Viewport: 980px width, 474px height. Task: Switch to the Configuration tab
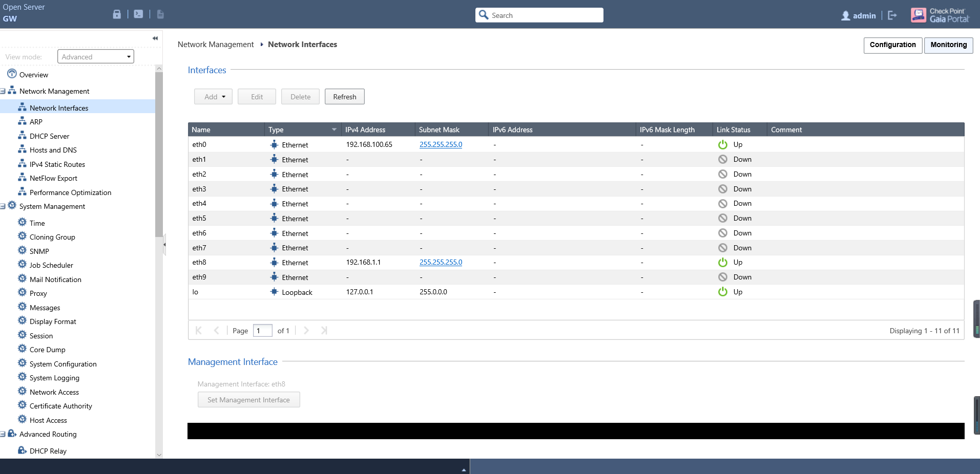point(893,45)
